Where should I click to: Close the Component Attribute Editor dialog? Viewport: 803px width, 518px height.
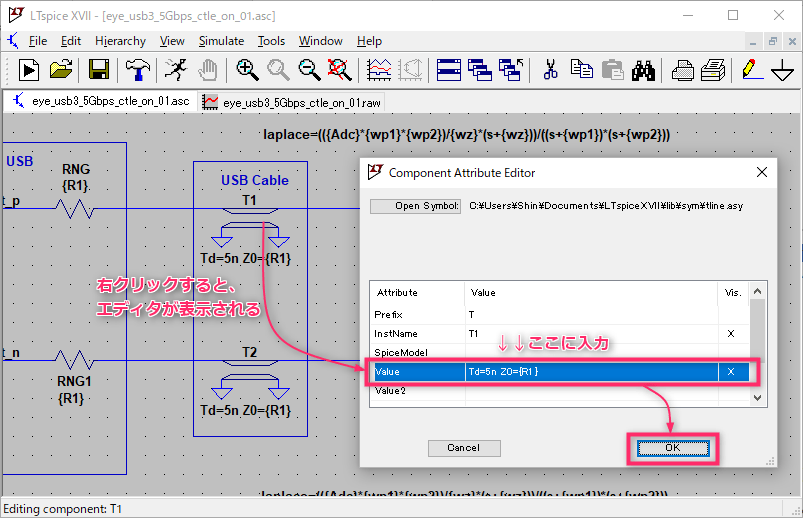762,172
